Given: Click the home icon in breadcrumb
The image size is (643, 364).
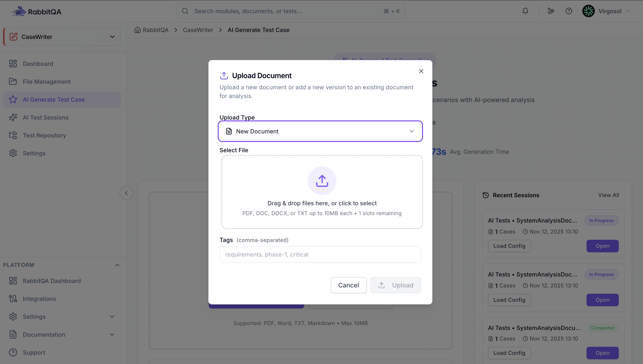Looking at the screenshot, I should 137,30.
